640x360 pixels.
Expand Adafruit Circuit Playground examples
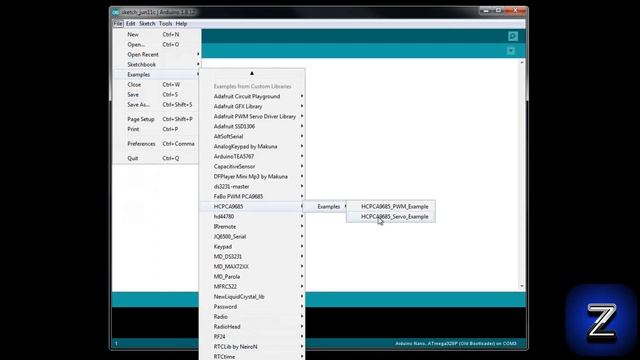(252, 96)
